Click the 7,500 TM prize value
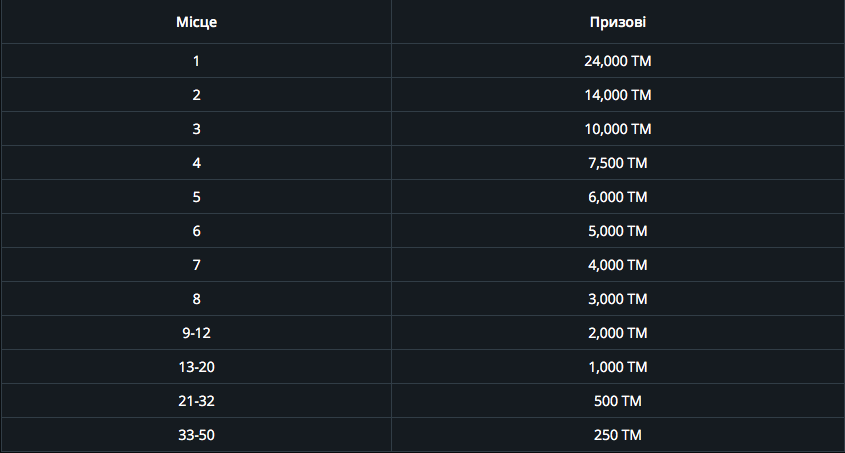The image size is (845, 453). tap(618, 163)
